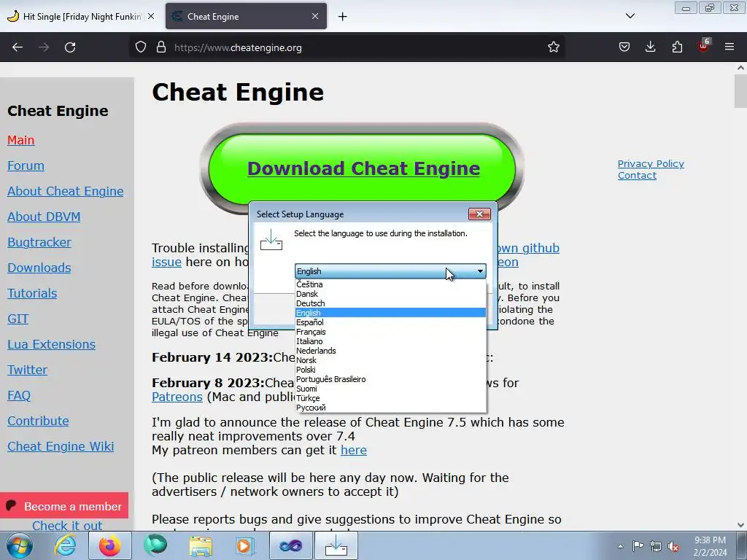Viewport: 747px width, 560px height.
Task: Open the Tutorials sidebar link
Action: 32,293
